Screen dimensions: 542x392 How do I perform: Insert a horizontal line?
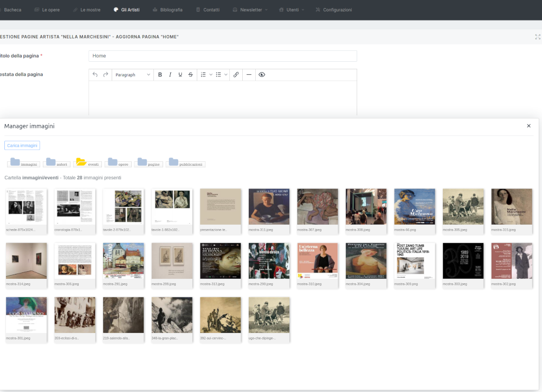pyautogui.click(x=249, y=75)
